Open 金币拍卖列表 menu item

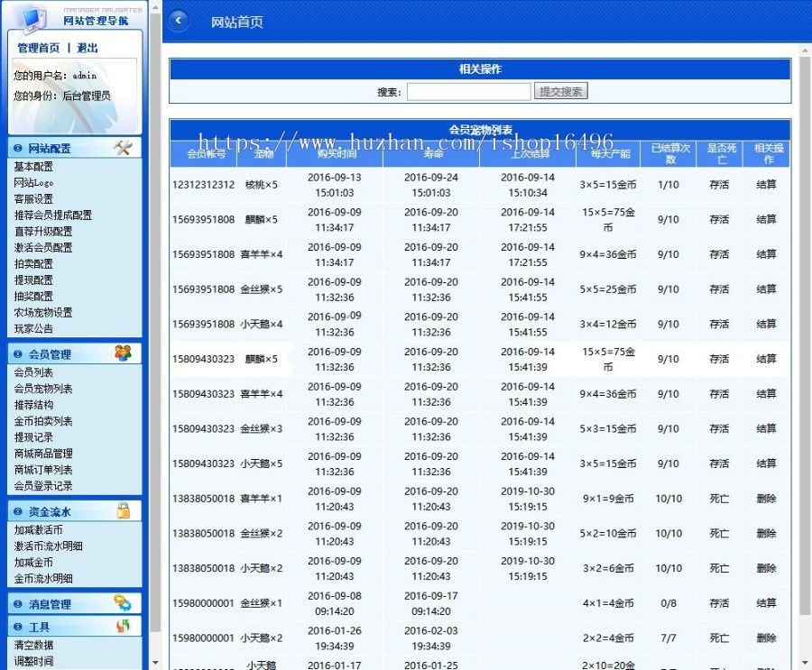click(x=43, y=421)
